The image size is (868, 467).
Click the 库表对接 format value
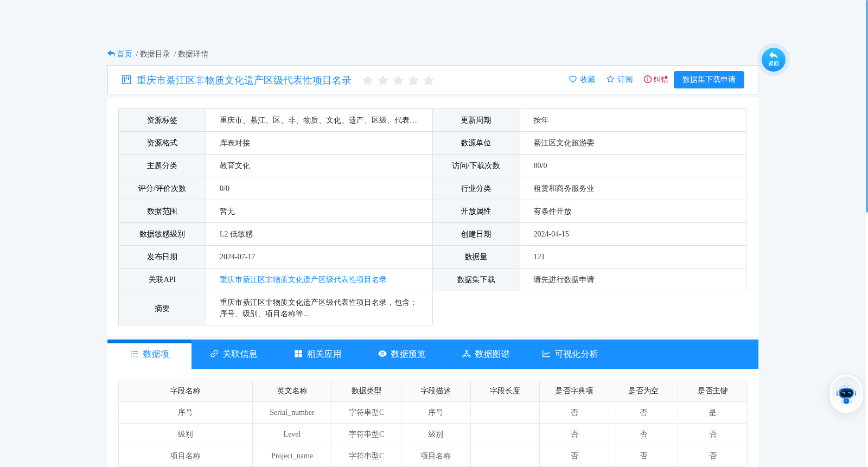235,143
